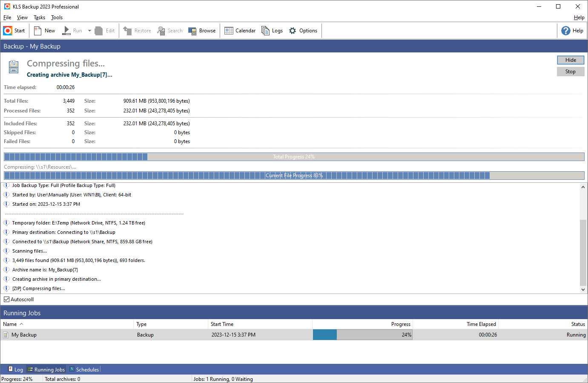The width and height of the screenshot is (588, 383).
Task: Click the Restore toolbar icon
Action: click(127, 31)
